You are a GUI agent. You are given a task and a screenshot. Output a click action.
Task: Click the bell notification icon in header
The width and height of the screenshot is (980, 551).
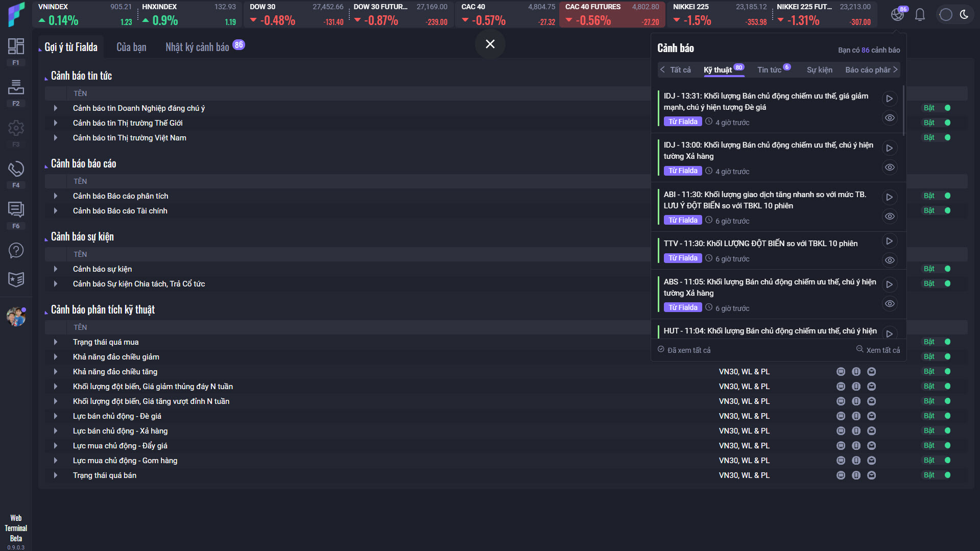point(920,15)
